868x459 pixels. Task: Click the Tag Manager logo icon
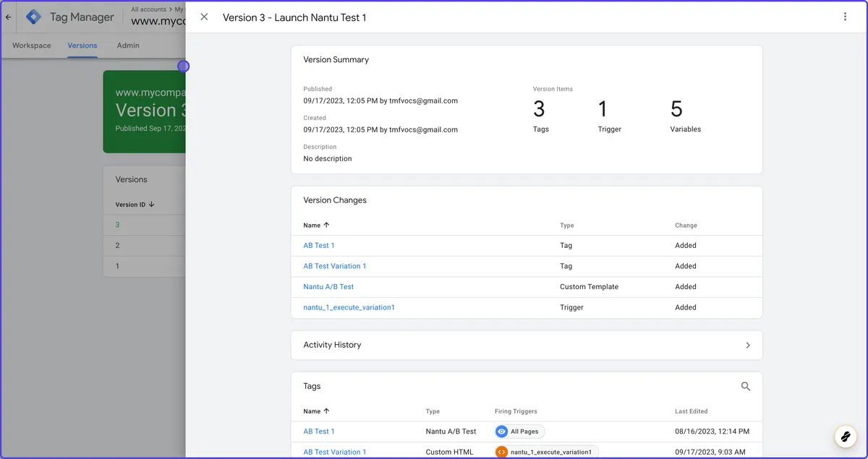point(33,17)
